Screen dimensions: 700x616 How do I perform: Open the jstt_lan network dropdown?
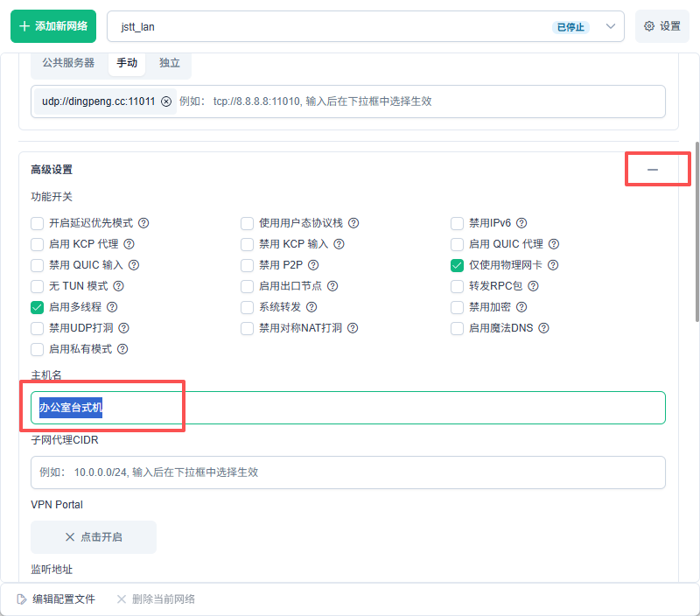(611, 26)
